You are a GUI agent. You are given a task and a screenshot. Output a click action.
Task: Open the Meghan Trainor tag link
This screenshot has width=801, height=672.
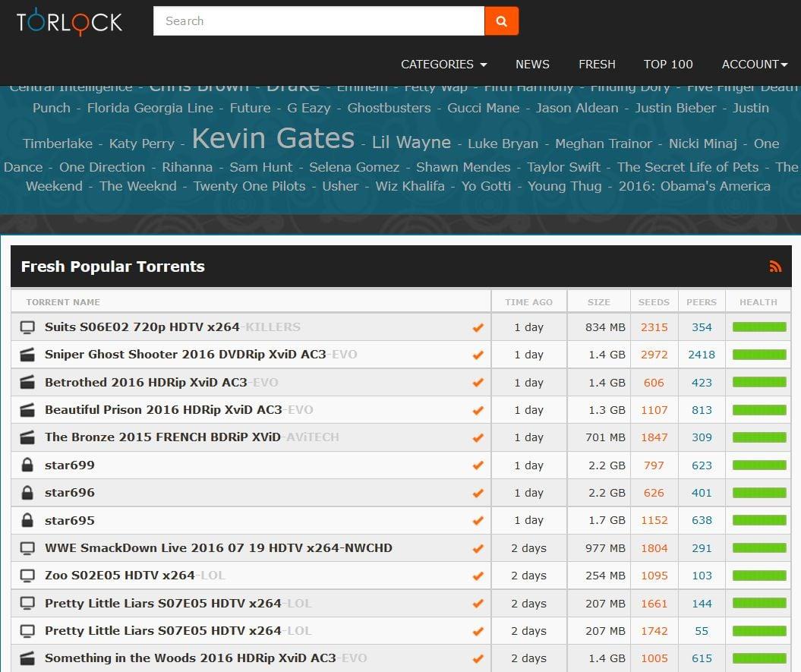[x=604, y=144]
